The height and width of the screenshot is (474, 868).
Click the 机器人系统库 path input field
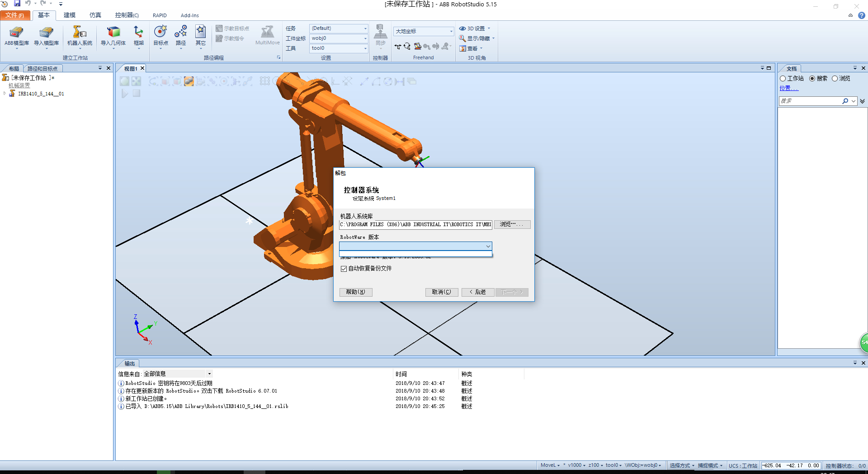(415, 224)
